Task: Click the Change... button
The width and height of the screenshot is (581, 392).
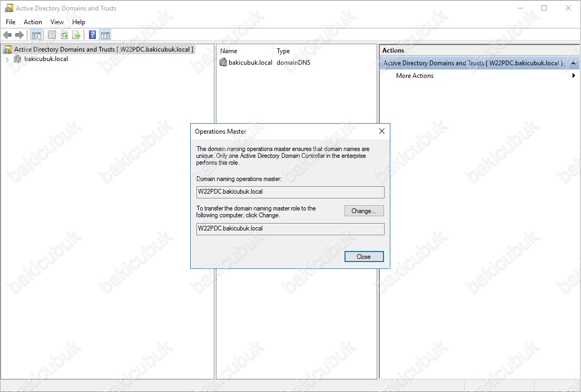Action: [x=364, y=210]
